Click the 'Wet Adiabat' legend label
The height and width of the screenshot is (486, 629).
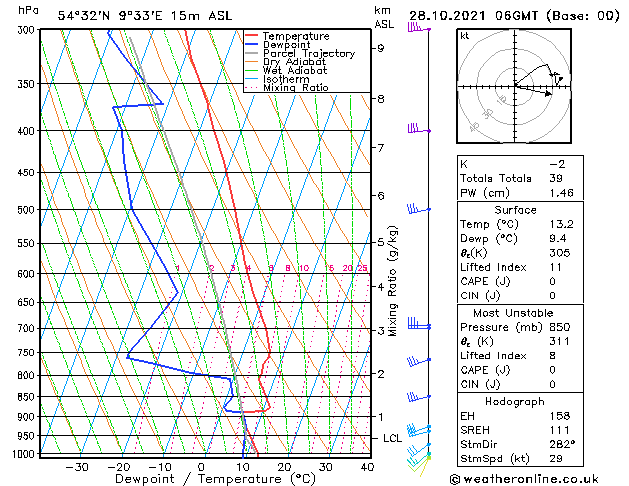point(295,70)
